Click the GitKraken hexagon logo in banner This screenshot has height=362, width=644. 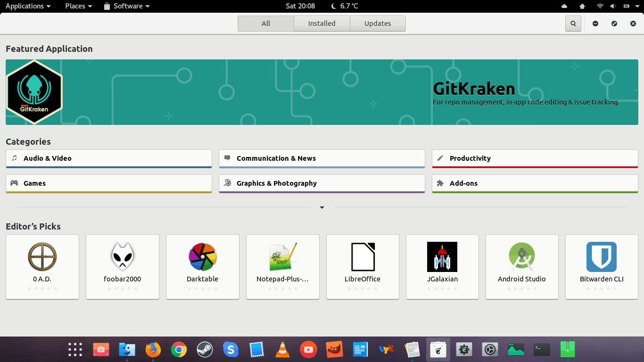pos(34,92)
